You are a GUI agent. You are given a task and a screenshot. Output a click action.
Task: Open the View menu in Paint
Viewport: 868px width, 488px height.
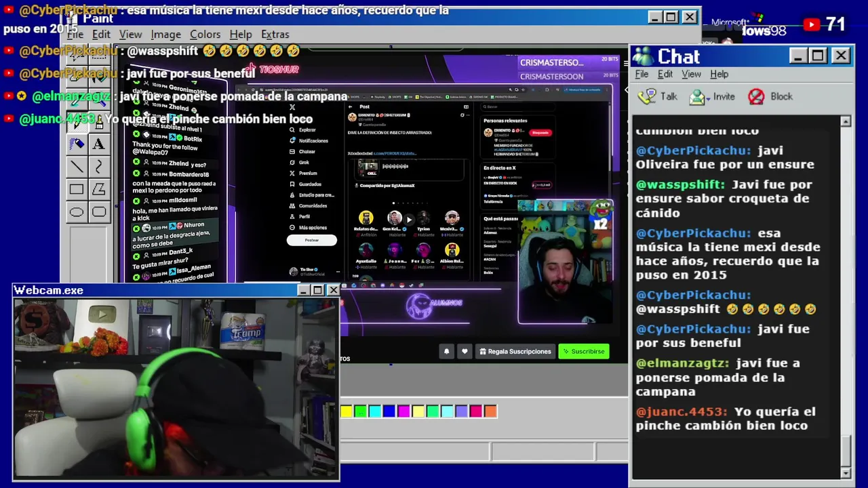pos(130,34)
